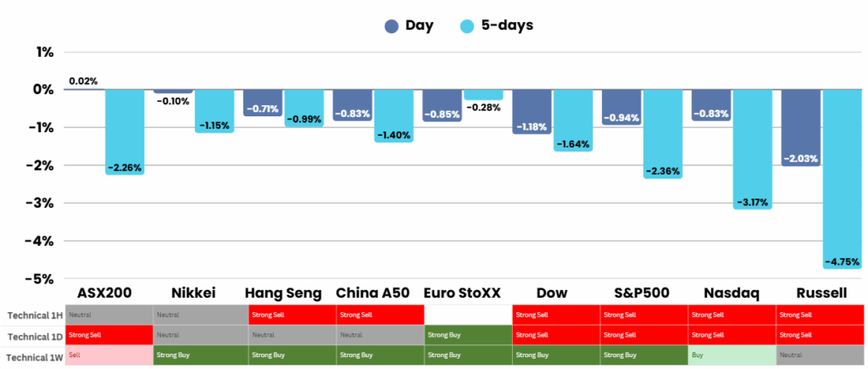Click the Euro StoXX axis label
The height and width of the screenshot is (369, 868).
[x=462, y=294]
